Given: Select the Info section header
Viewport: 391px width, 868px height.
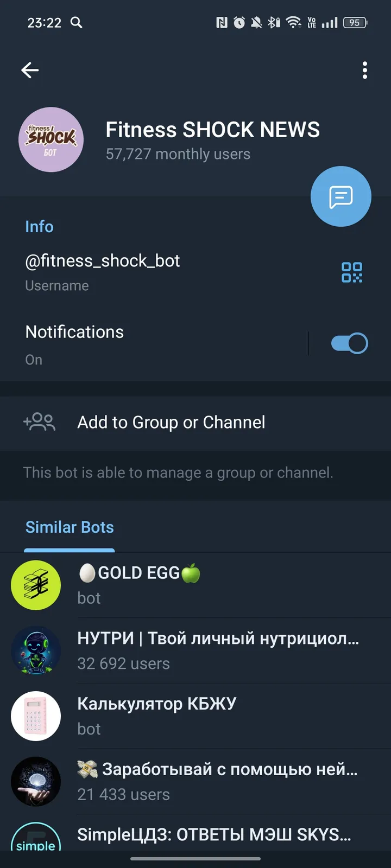Looking at the screenshot, I should (x=39, y=227).
